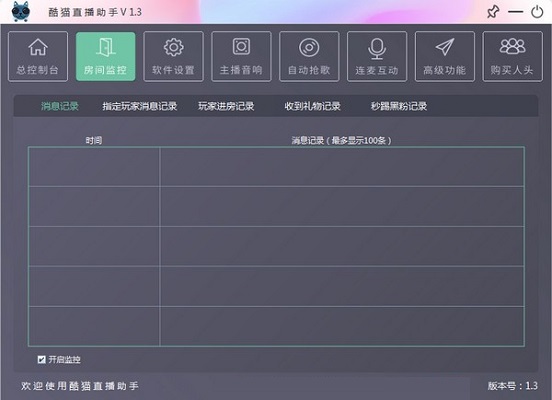This screenshot has width=552, height=400.
Task: Pin window with the pushpin icon
Action: [493, 12]
